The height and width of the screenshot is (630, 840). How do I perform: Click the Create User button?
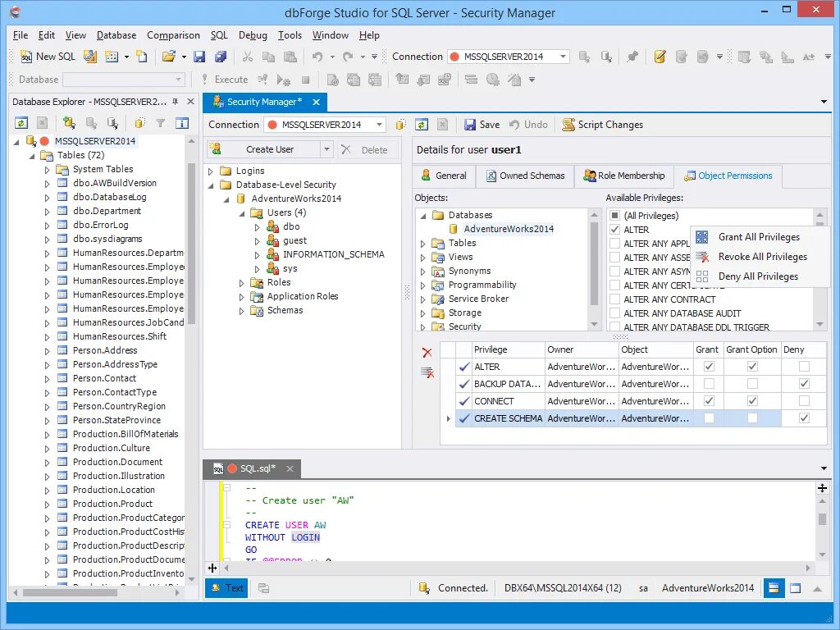[x=263, y=149]
